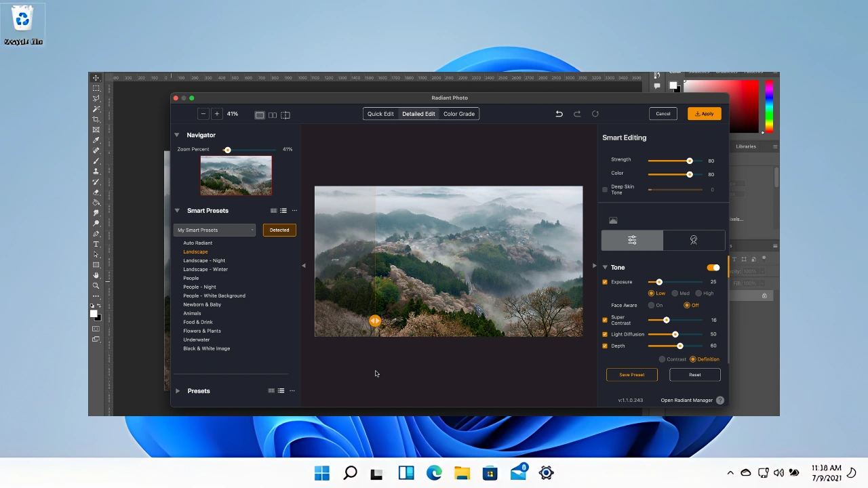This screenshot has height=488, width=868.
Task: Click the Undo arrow in Radiant Photo
Action: (559, 114)
